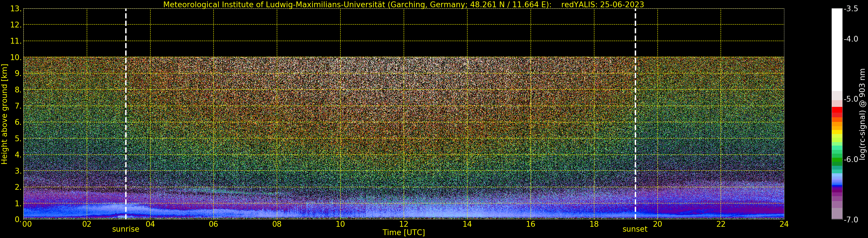The width and height of the screenshot is (868, 238).
Task: Click the '-3.5' colorbar tick label
Action: 851,9
